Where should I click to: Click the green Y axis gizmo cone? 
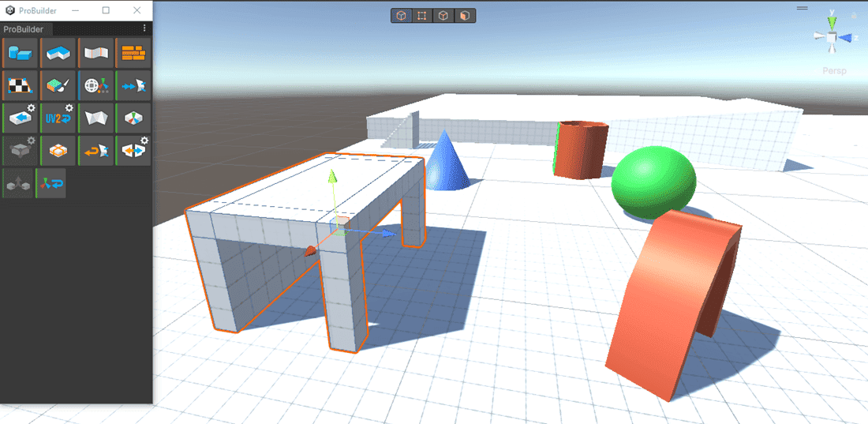pos(832,20)
